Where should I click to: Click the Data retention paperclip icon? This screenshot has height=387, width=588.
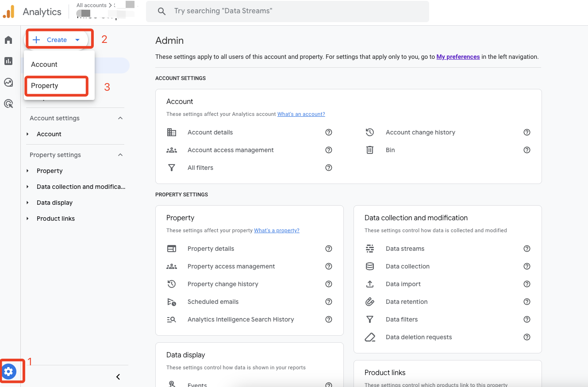[x=370, y=302]
